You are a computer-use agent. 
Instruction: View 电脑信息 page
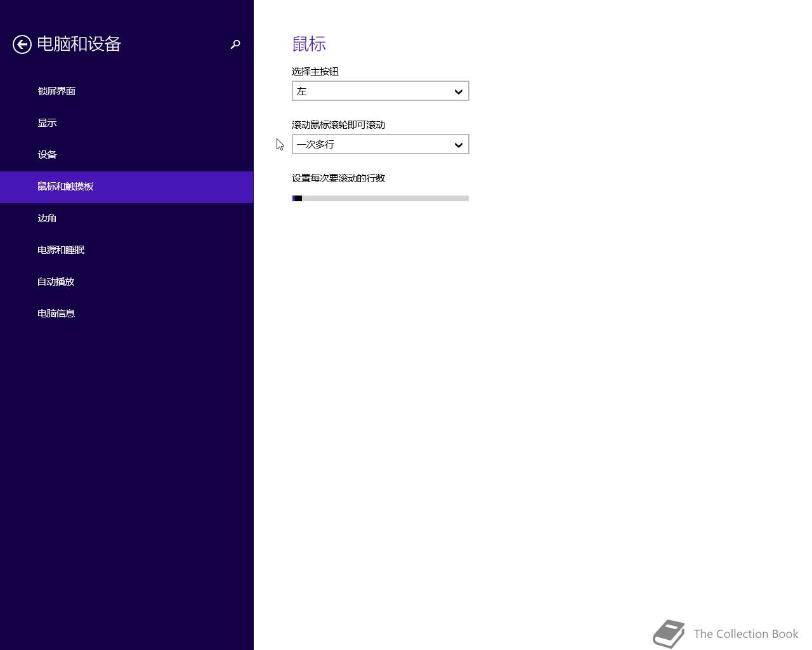coord(127,314)
